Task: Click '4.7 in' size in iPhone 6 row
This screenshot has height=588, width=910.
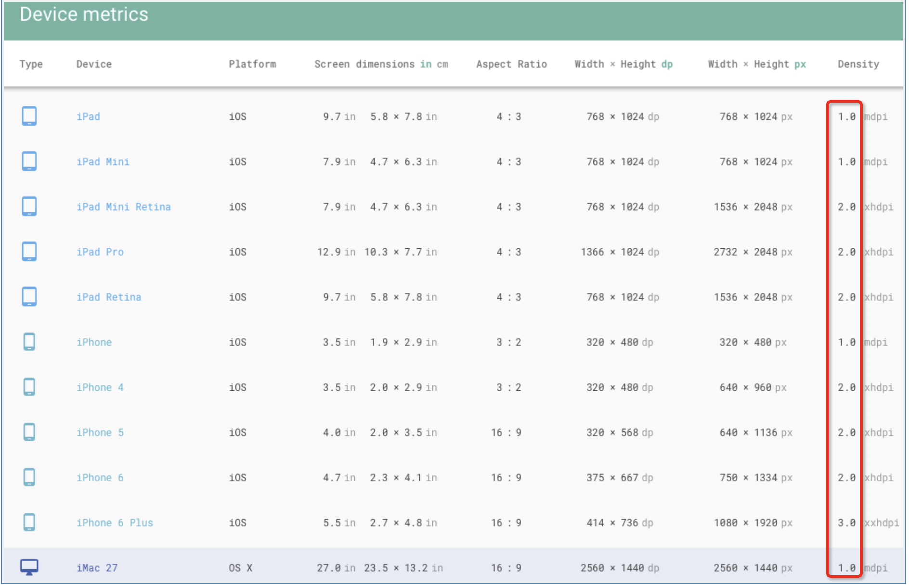Action: pyautogui.click(x=339, y=478)
